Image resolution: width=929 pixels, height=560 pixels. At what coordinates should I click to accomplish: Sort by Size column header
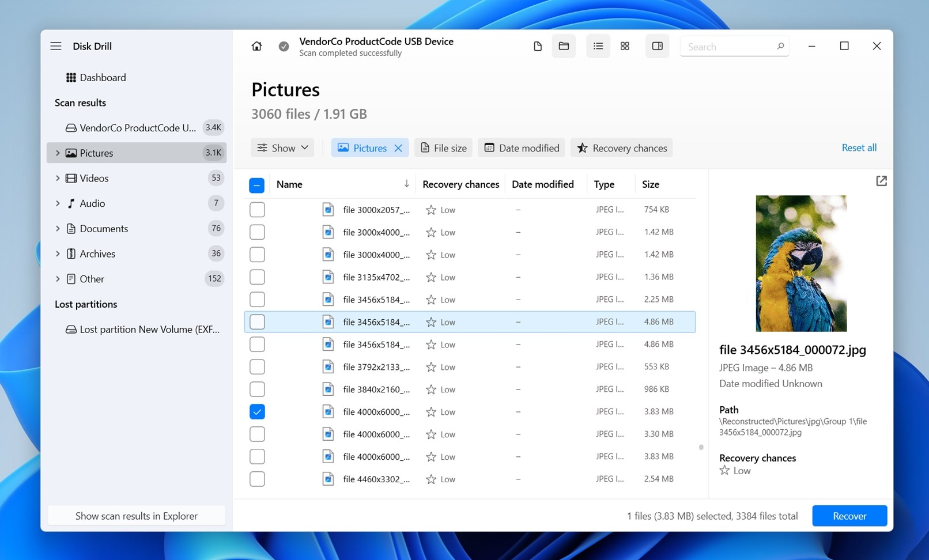650,184
